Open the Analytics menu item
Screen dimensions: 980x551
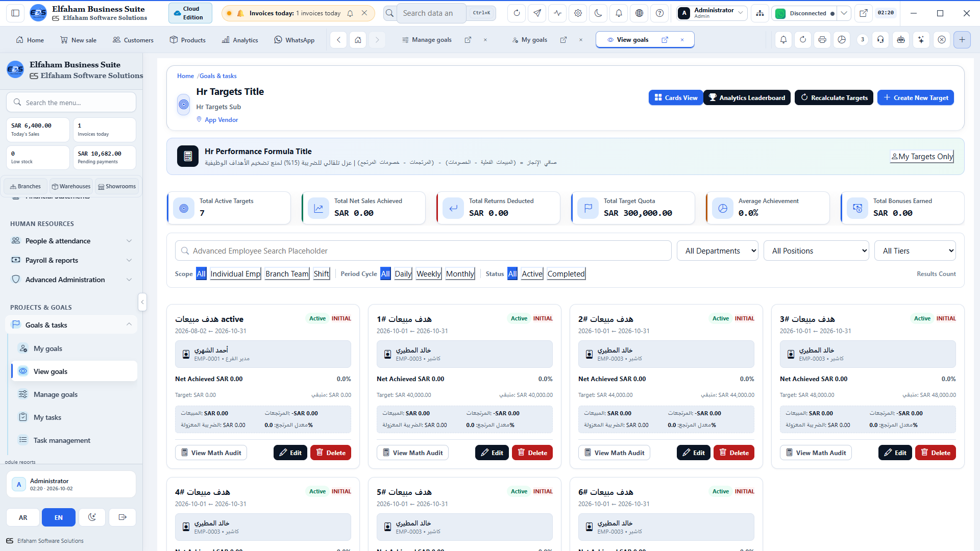tap(240, 40)
